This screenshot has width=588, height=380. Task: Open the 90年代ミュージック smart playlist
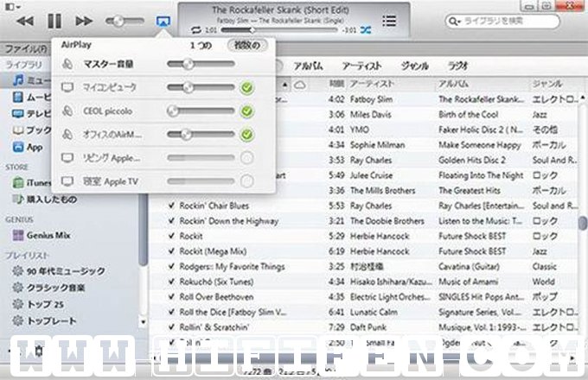pyautogui.click(x=59, y=270)
